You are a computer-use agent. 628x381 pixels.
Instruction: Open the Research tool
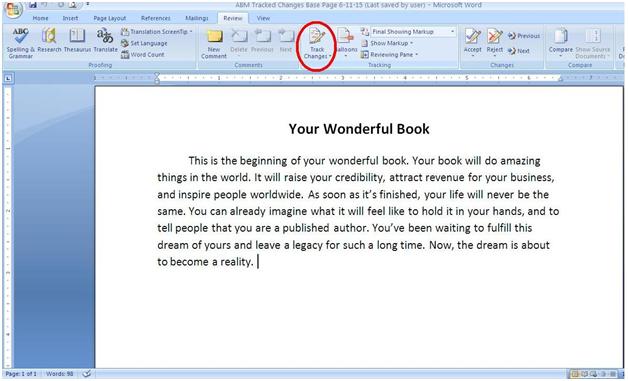coord(49,40)
